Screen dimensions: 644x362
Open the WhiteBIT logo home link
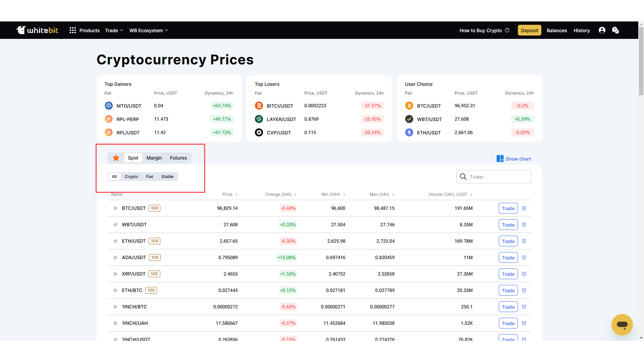tap(37, 30)
